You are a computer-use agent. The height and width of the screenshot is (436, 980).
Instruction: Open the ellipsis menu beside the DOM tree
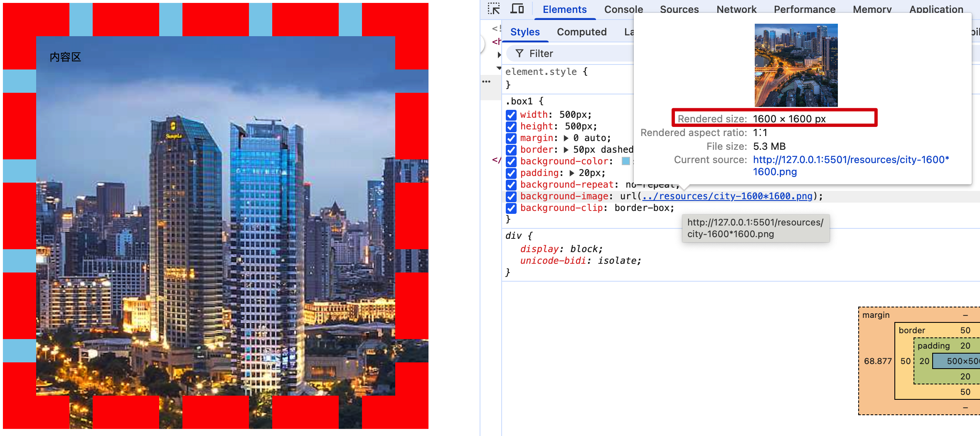[x=486, y=82]
